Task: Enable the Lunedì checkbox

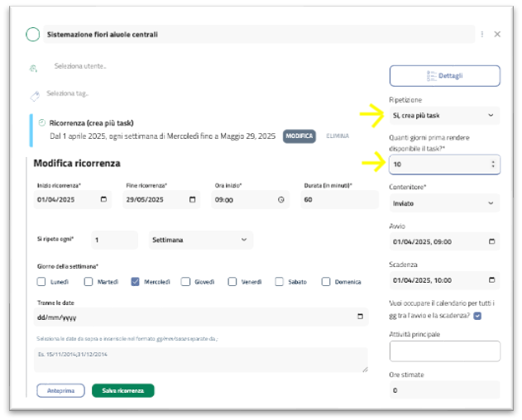Action: (x=41, y=281)
